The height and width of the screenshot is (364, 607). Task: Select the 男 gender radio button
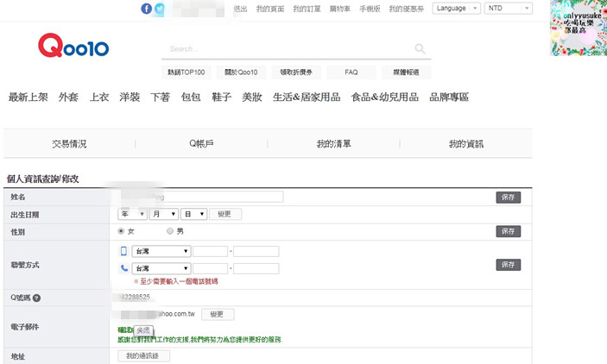(169, 231)
